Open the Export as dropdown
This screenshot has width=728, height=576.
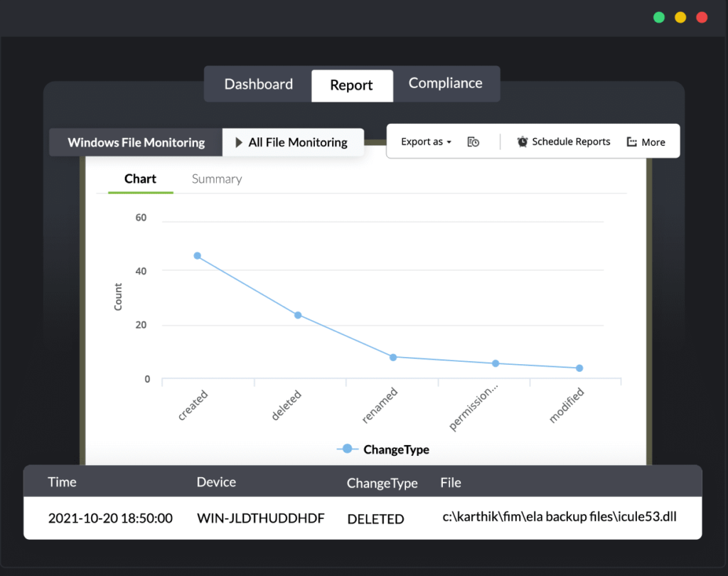(x=425, y=142)
